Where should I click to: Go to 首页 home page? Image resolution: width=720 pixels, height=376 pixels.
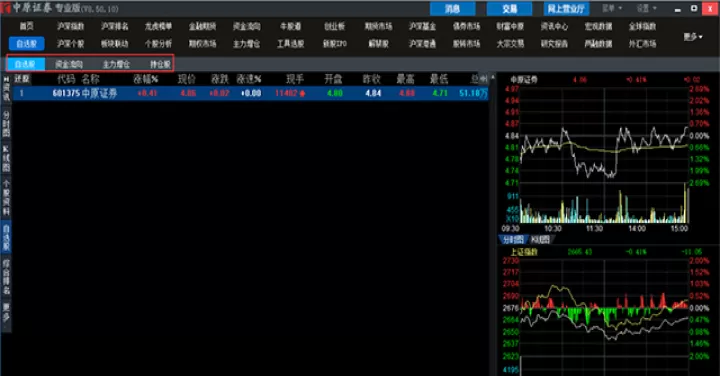point(27,26)
